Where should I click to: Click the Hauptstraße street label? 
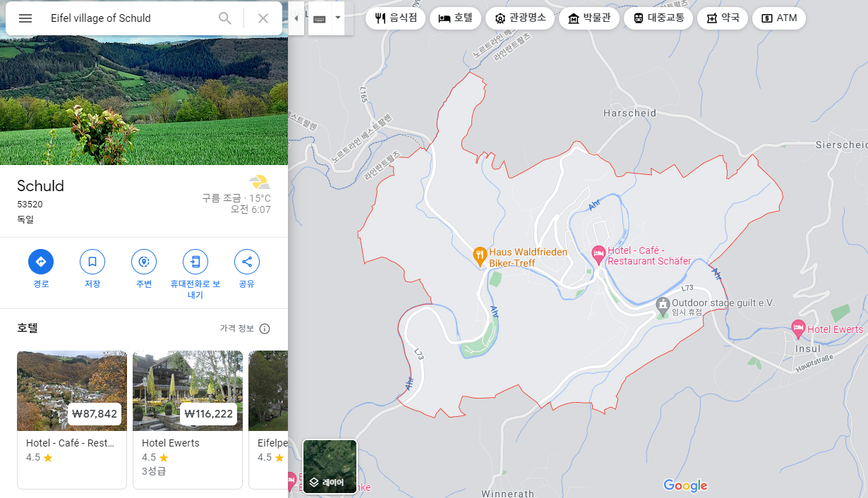pos(814,363)
